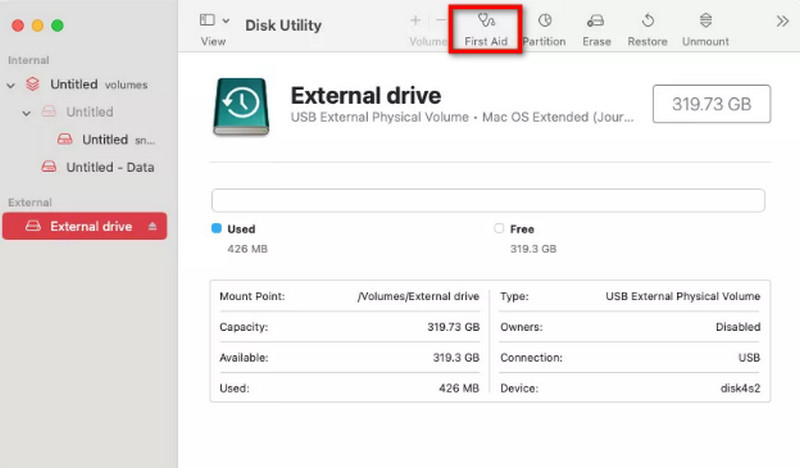Click the Erase toolbar icon
The image size is (800, 468).
point(596,28)
